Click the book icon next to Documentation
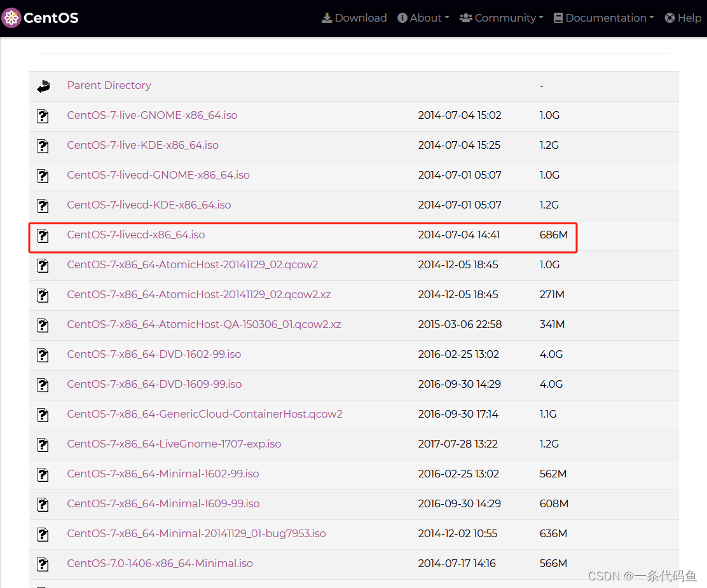707x588 pixels. (558, 18)
